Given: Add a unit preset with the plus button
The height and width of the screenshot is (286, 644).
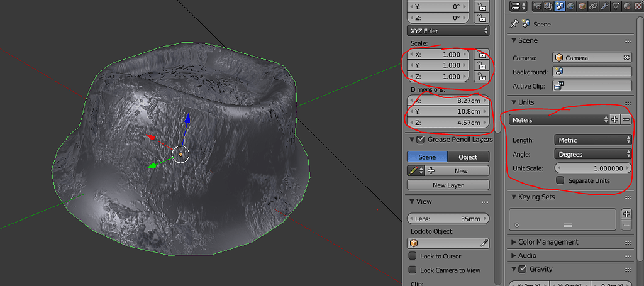Looking at the screenshot, I should click(x=615, y=120).
